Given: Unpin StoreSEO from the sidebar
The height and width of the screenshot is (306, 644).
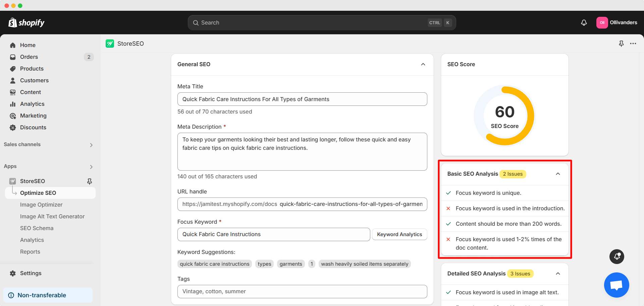Looking at the screenshot, I should [x=90, y=181].
